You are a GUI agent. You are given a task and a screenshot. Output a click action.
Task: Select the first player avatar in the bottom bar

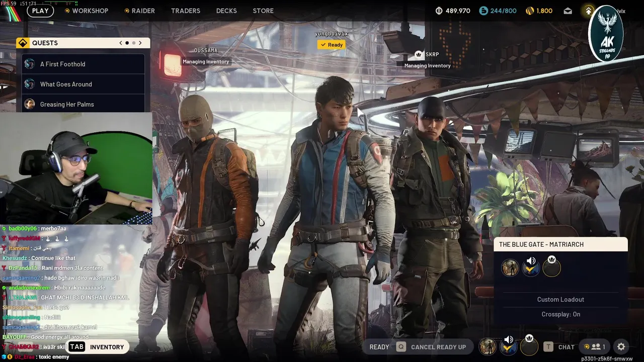coord(488,346)
